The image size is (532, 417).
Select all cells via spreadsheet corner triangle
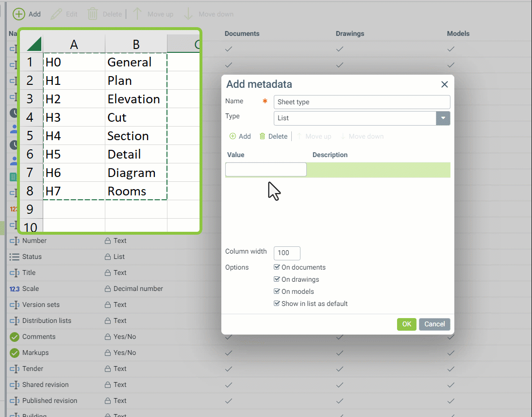(33, 45)
